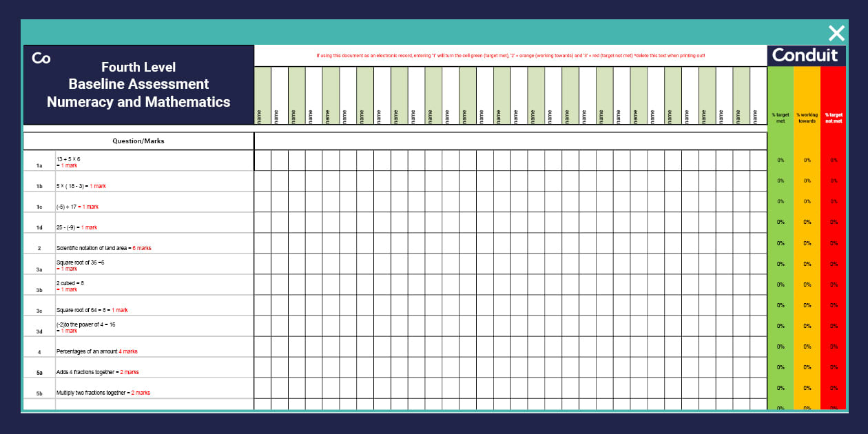Close the document with the X button
The width and height of the screenshot is (868, 434).
pos(836,32)
